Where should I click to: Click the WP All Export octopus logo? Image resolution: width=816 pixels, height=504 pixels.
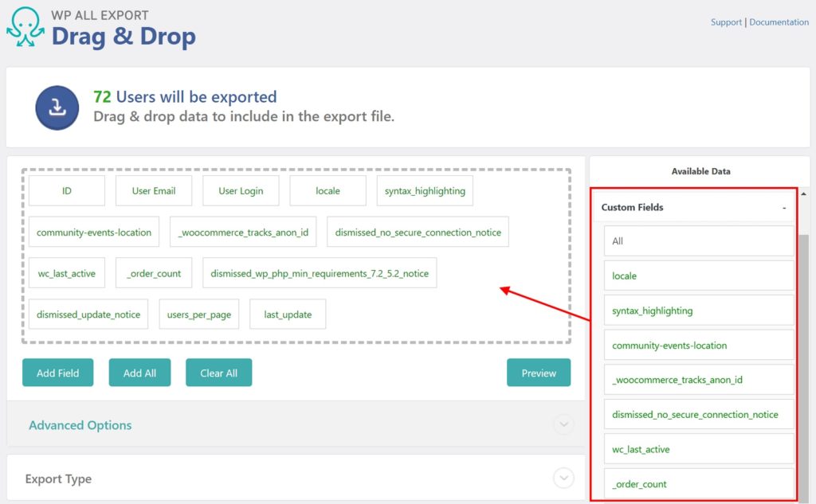point(25,25)
